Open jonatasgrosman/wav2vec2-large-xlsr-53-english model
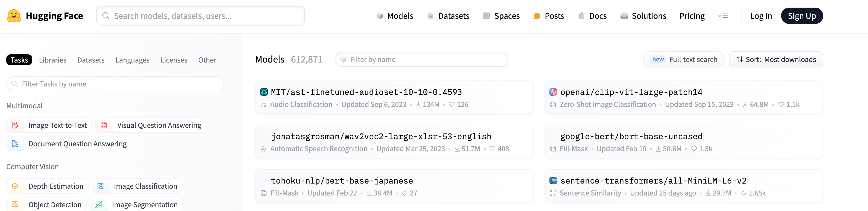Screen dimensions: 868x211 pyautogui.click(x=394, y=141)
